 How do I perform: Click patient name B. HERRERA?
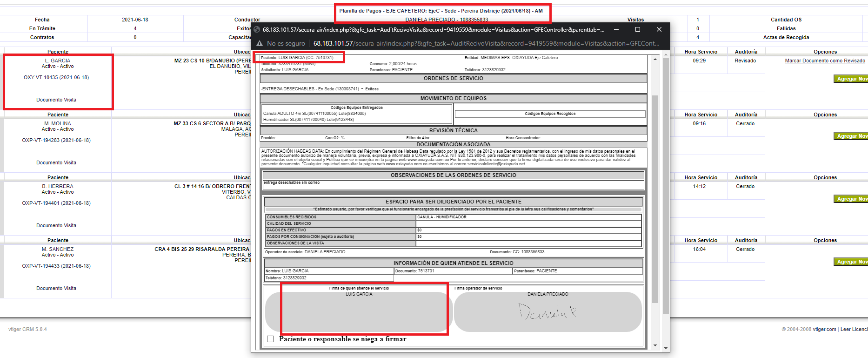(58, 186)
